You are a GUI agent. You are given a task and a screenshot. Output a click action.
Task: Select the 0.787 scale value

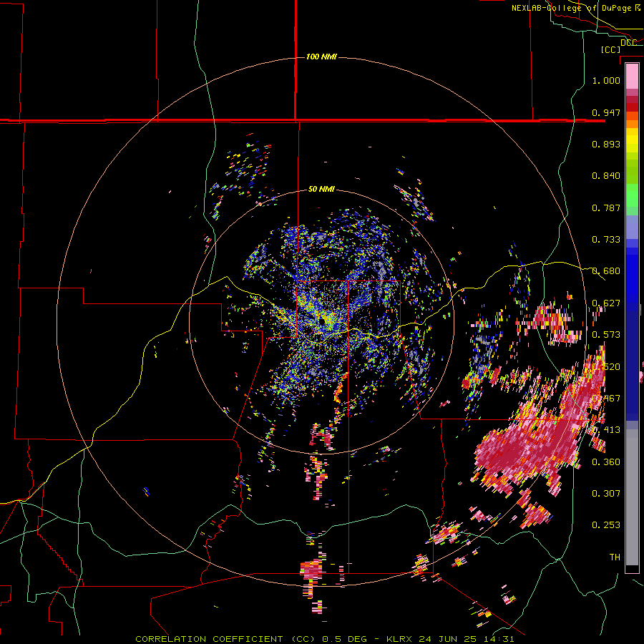coord(606,208)
